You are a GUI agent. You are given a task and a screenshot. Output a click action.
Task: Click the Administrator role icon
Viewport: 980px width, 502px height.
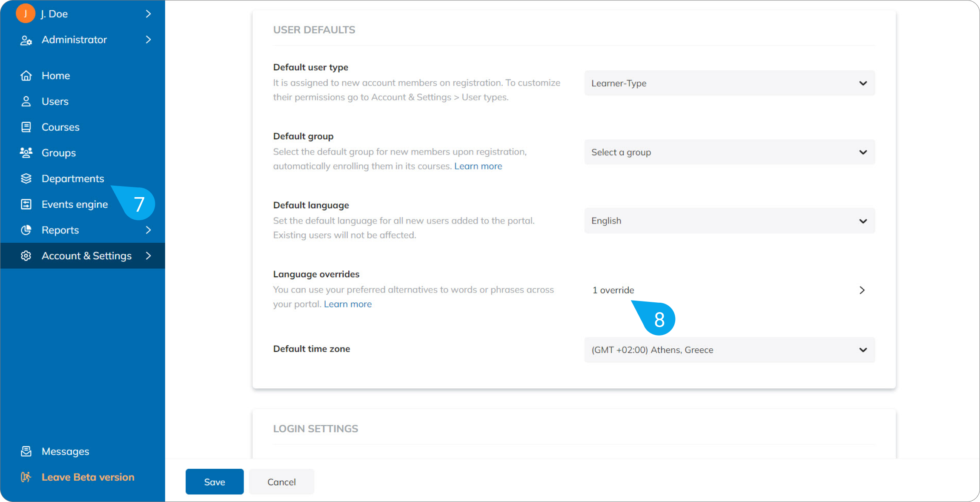[26, 40]
